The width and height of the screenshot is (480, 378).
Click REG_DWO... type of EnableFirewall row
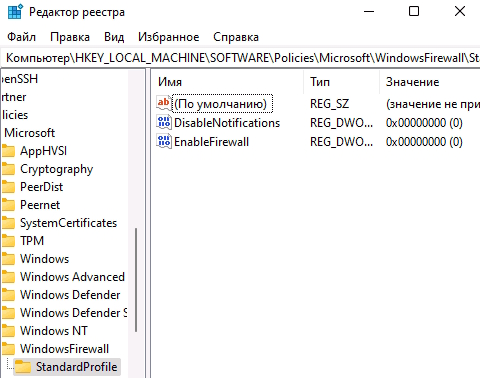coord(341,142)
